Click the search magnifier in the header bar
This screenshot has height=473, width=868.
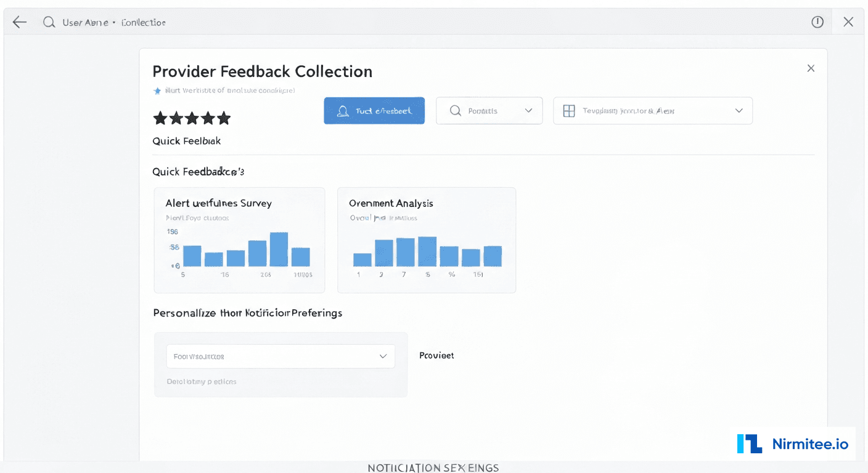[x=47, y=22]
